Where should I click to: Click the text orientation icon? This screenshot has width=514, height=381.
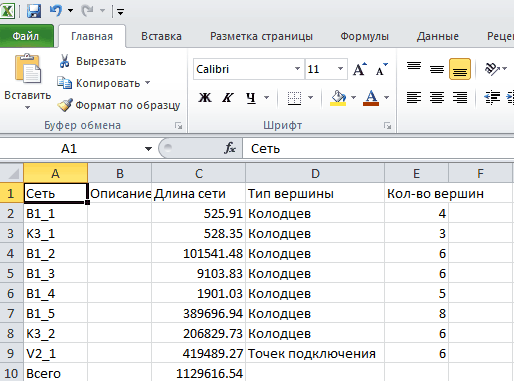(x=492, y=69)
